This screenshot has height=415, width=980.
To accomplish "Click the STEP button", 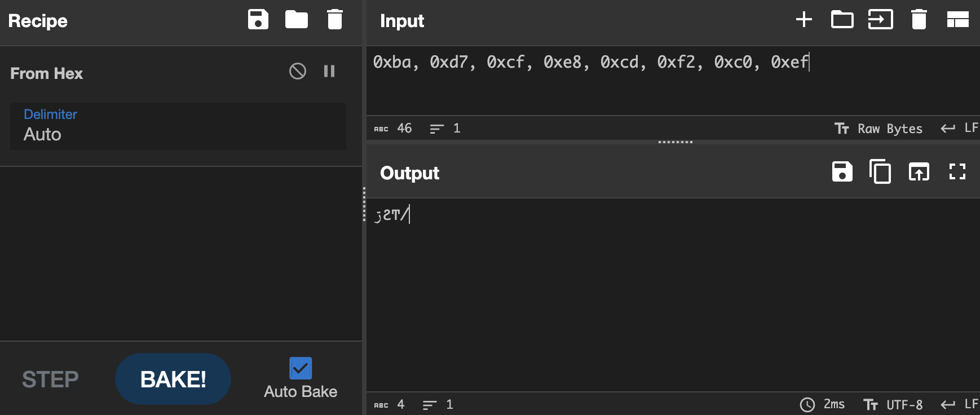I will (x=50, y=379).
